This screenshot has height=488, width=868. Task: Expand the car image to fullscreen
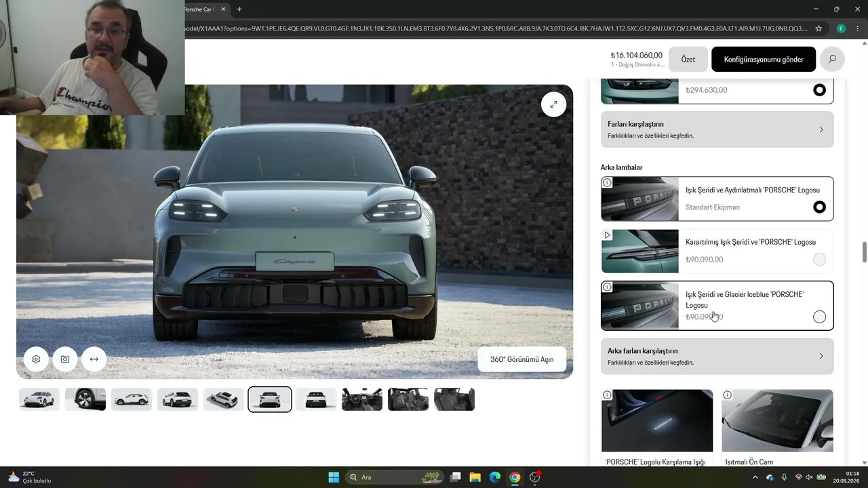click(x=553, y=104)
